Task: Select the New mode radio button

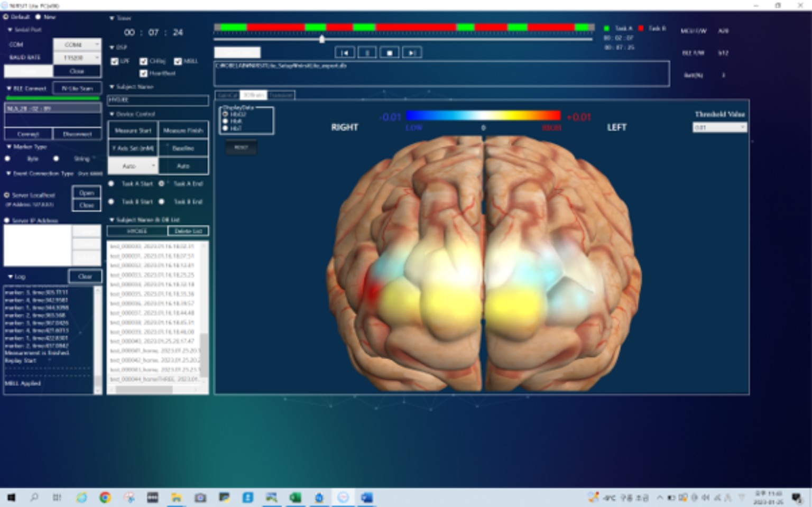Action: 38,17
